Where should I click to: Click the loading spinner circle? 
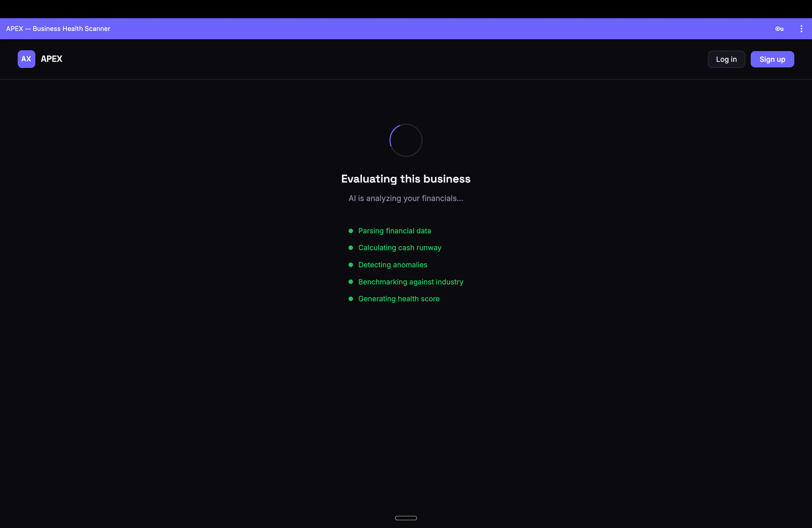[406, 140]
